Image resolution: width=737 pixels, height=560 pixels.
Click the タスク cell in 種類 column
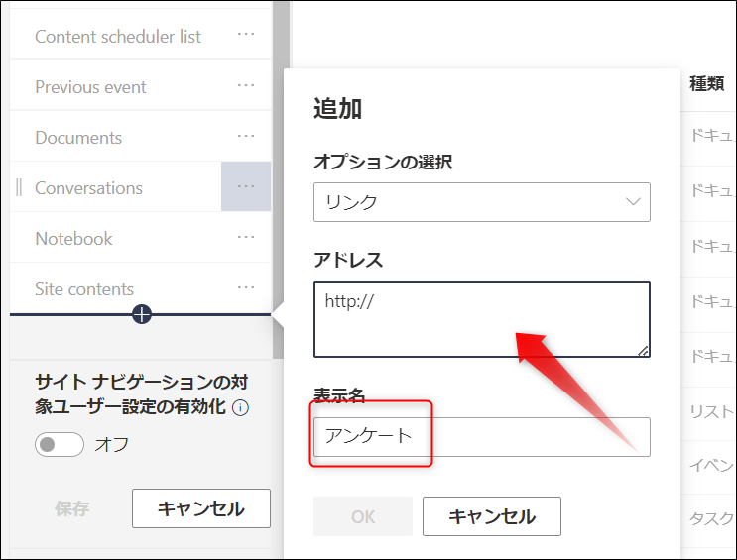(x=711, y=518)
